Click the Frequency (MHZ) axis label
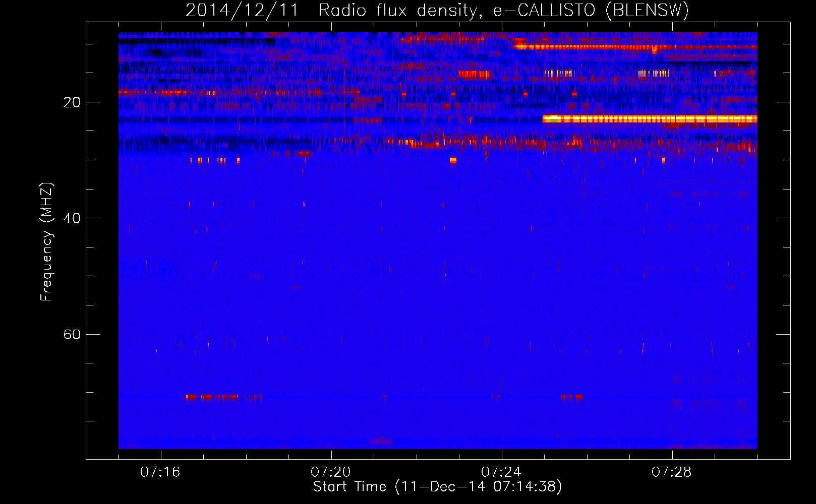 46,242
